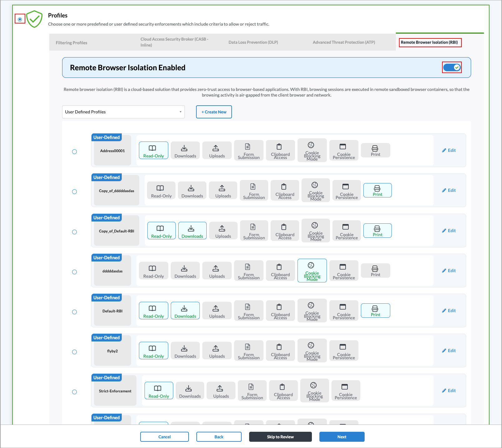Open the User Defined Profiles dropdown
Viewport: 502px width, 448px height.
click(123, 112)
